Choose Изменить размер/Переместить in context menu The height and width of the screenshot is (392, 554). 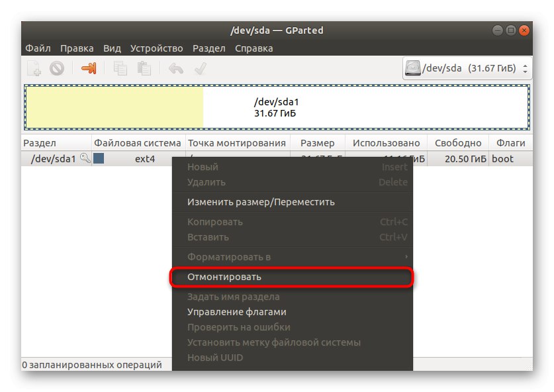[x=292, y=202]
